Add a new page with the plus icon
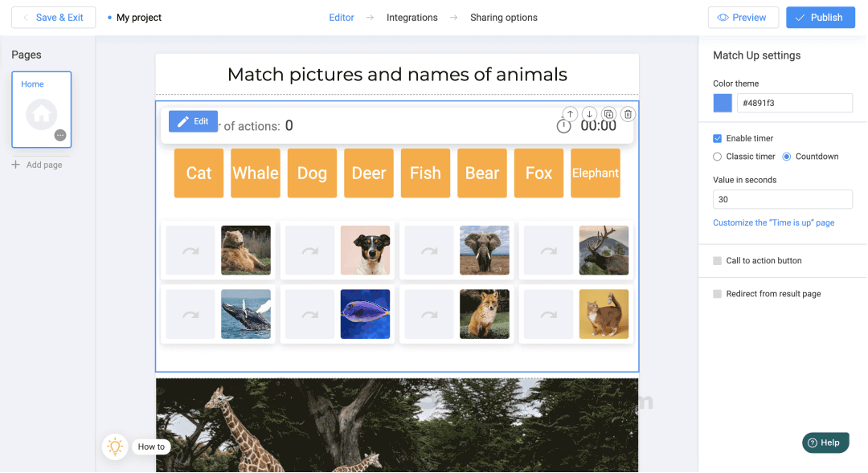 click(18, 165)
